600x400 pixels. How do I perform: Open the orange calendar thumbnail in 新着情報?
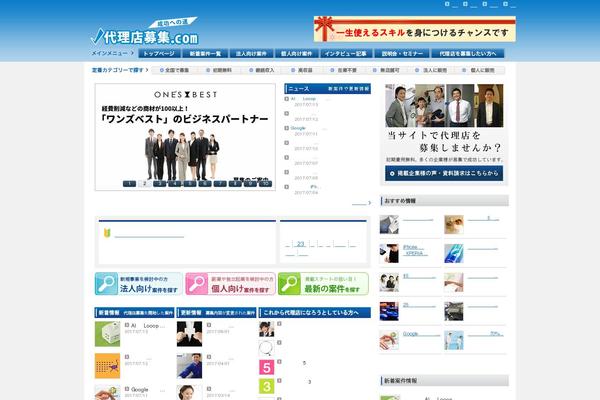click(107, 366)
